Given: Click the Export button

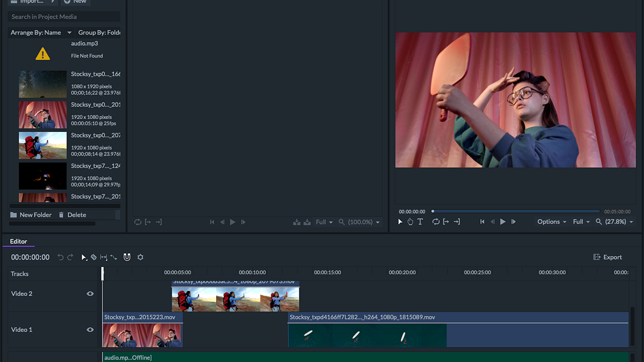Looking at the screenshot, I should [608, 257].
